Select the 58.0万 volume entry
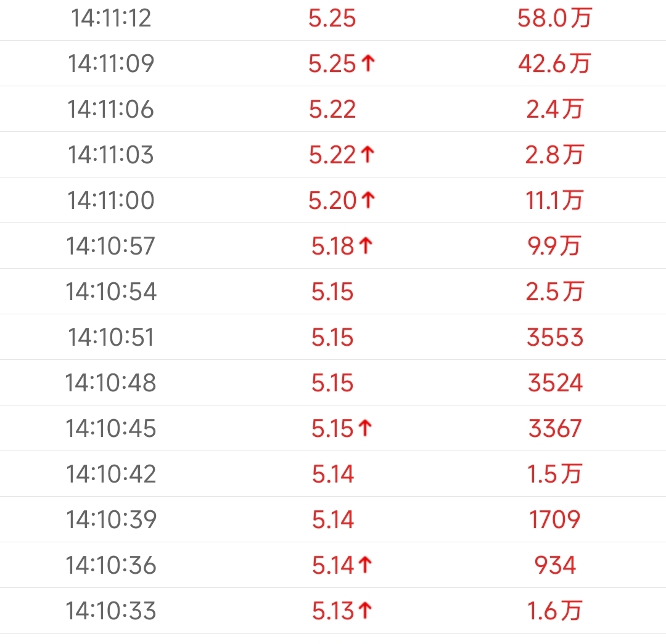 pyautogui.click(x=555, y=18)
